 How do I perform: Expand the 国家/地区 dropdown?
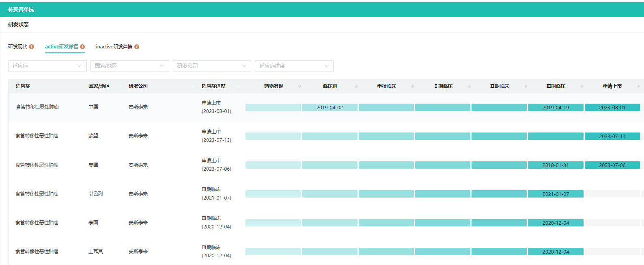click(x=129, y=66)
